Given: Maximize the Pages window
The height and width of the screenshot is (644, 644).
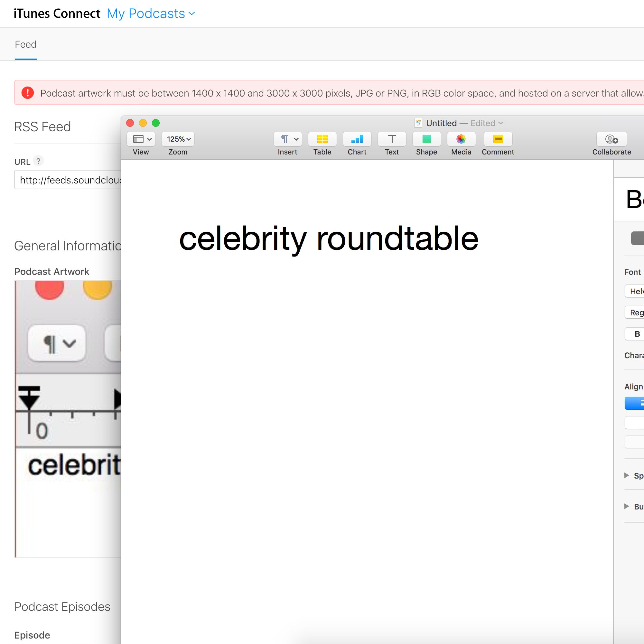Looking at the screenshot, I should click(x=156, y=123).
